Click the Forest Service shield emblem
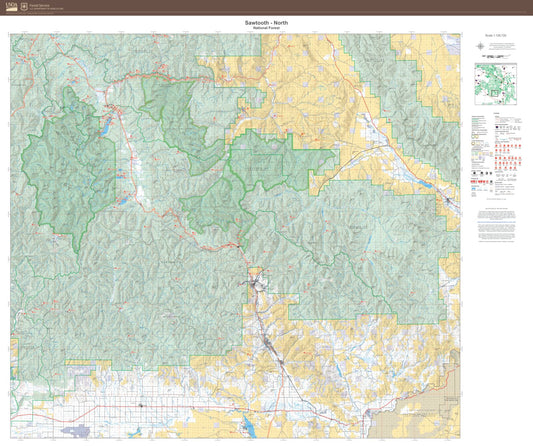This screenshot has height=446, width=533. point(24,7)
